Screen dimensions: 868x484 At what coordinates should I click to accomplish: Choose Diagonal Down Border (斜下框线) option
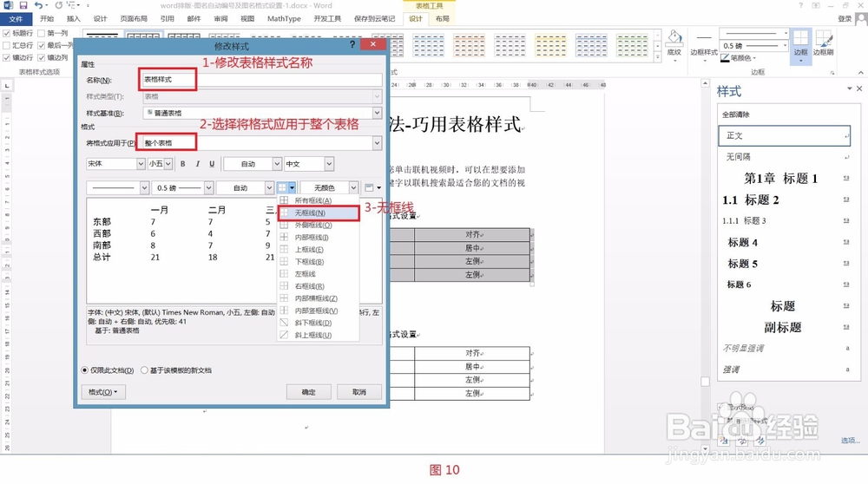pos(319,323)
